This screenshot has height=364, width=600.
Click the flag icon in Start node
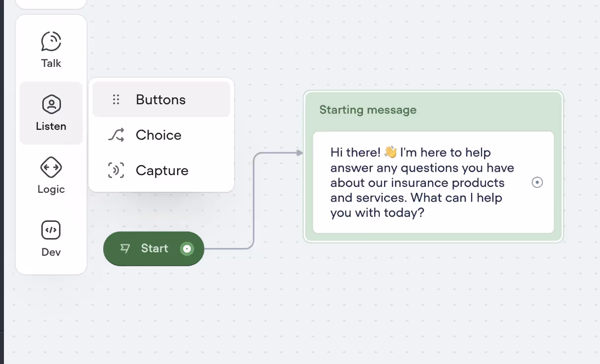(125, 248)
